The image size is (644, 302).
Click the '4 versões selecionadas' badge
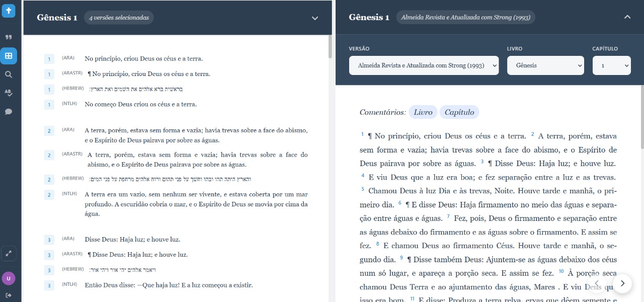click(119, 18)
